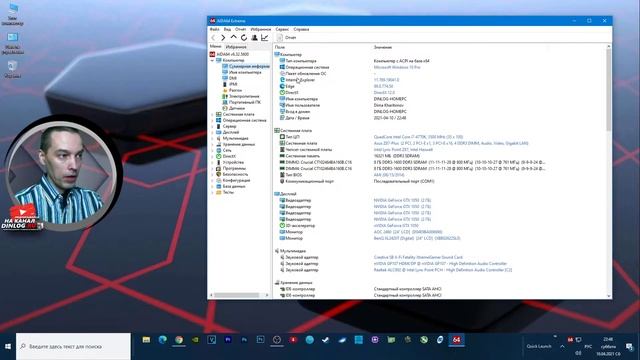The image size is (640, 360).
Task: Open Chrome from the taskbar
Action: coord(179,340)
